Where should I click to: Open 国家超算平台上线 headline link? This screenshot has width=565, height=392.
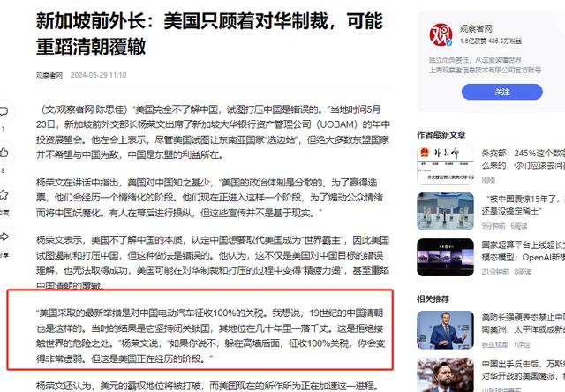524,251
